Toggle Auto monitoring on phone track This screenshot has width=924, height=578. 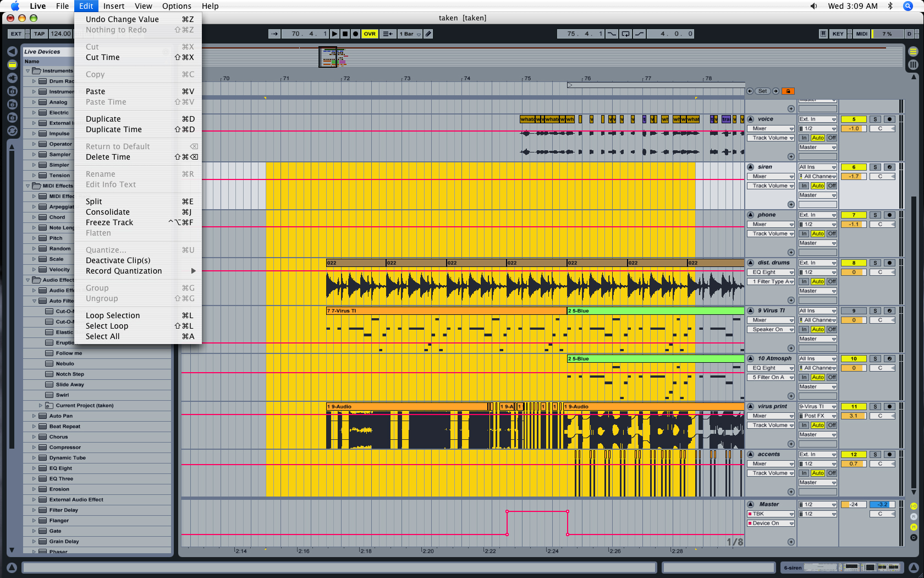tap(818, 233)
